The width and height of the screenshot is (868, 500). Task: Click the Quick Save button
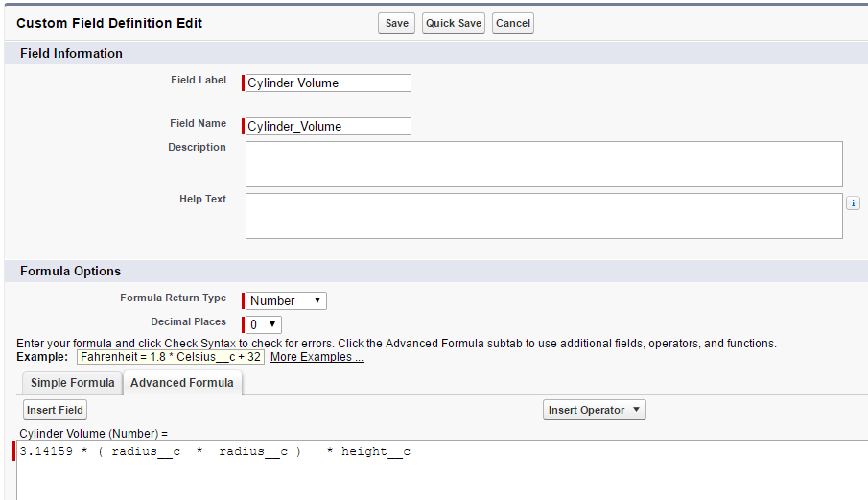(454, 23)
